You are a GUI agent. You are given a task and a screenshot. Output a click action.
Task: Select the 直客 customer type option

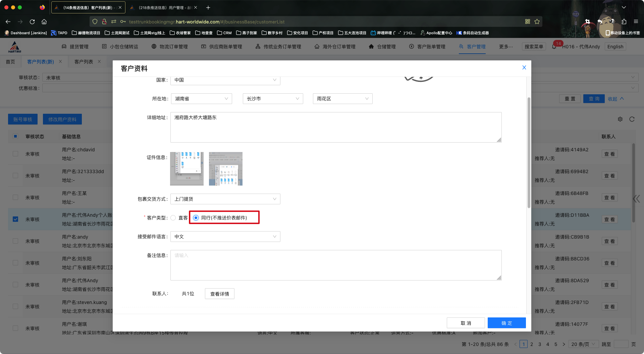(173, 217)
